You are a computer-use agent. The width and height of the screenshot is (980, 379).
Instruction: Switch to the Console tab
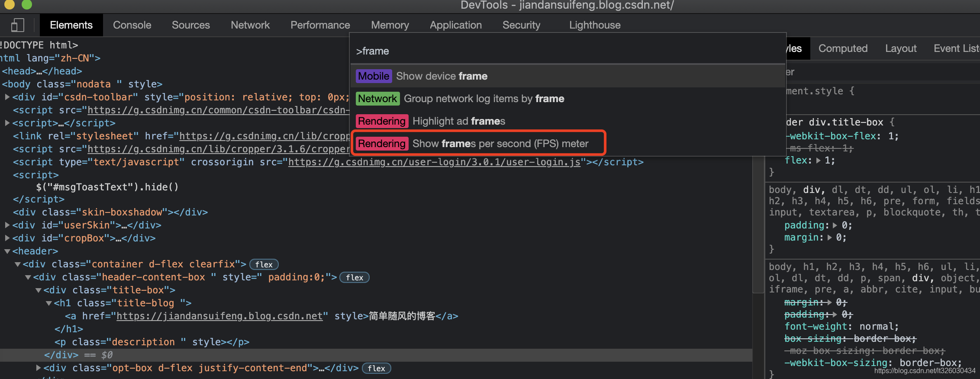(132, 25)
